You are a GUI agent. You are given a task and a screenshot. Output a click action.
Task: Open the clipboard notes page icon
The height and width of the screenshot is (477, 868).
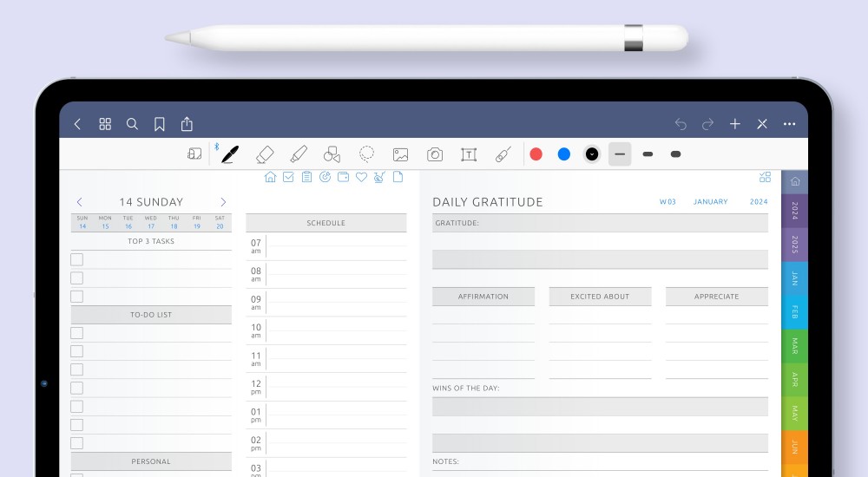(306, 177)
